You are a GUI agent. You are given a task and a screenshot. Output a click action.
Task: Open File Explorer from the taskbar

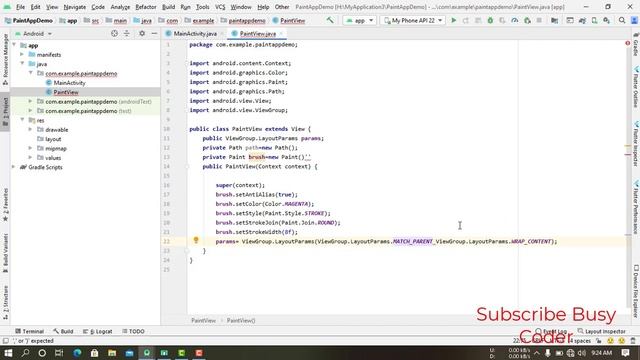coord(112,353)
